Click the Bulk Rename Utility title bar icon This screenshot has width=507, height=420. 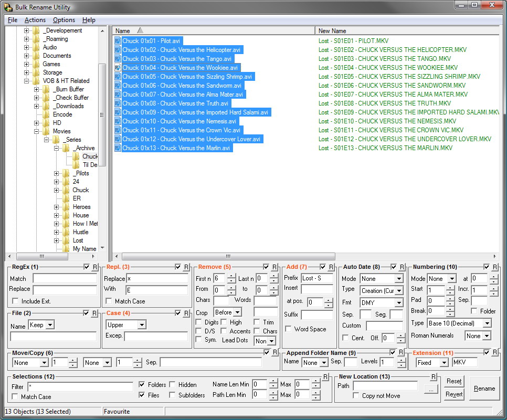(x=8, y=7)
